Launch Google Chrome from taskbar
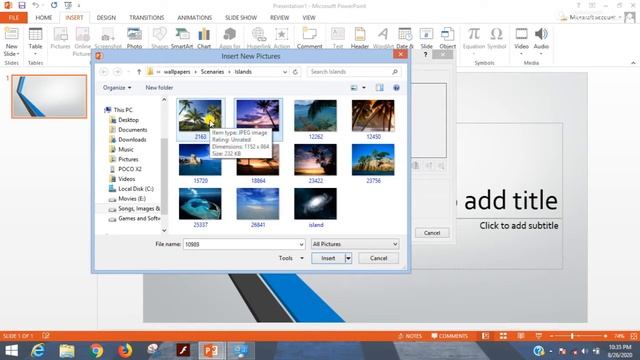 pos(96,351)
